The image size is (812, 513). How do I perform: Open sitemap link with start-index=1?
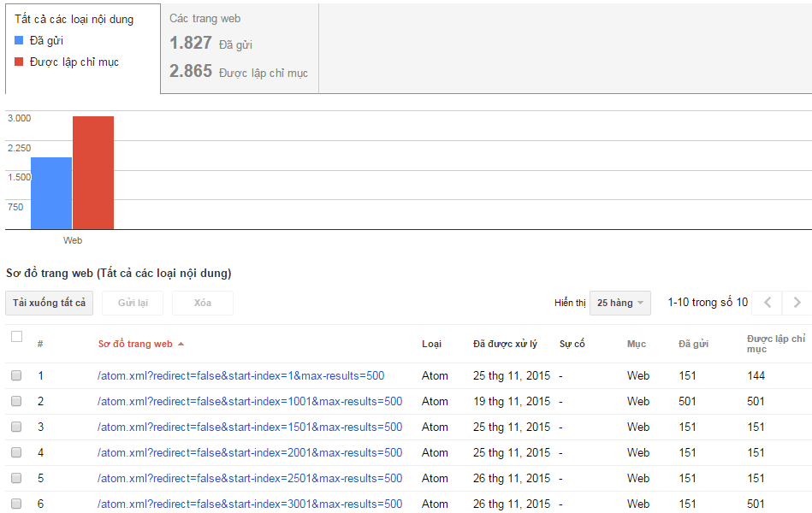[240, 376]
